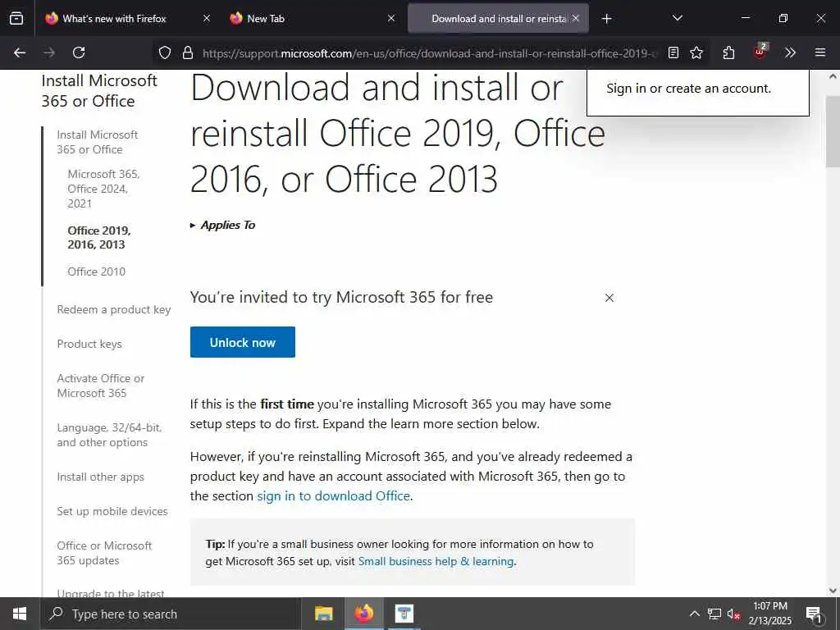
Task: Open Redeem a product key section
Action: coord(113,309)
